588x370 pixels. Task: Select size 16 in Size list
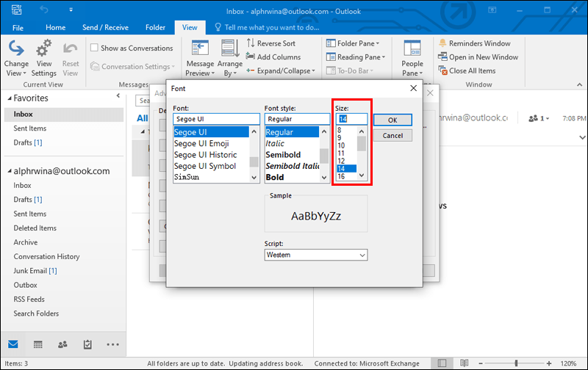tap(346, 176)
